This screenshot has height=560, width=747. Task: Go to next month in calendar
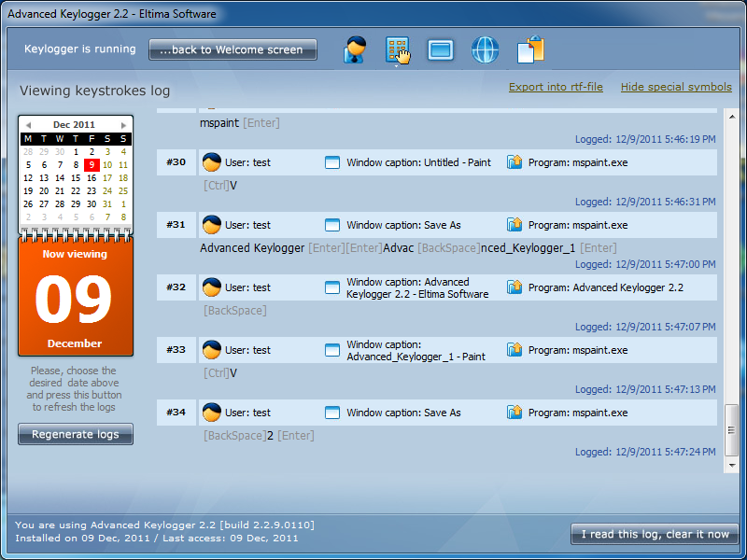coord(123,125)
